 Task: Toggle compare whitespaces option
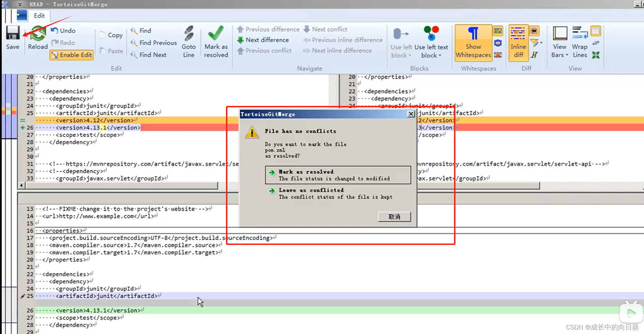[x=498, y=31]
